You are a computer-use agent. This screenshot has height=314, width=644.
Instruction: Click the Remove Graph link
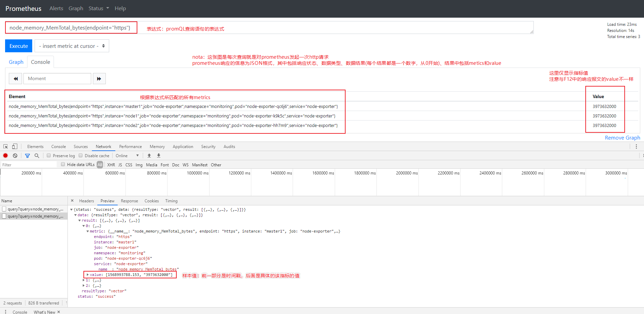tap(622, 138)
